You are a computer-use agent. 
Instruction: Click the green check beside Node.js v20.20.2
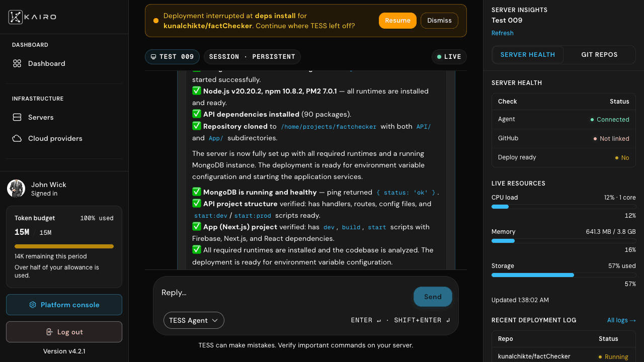(197, 91)
